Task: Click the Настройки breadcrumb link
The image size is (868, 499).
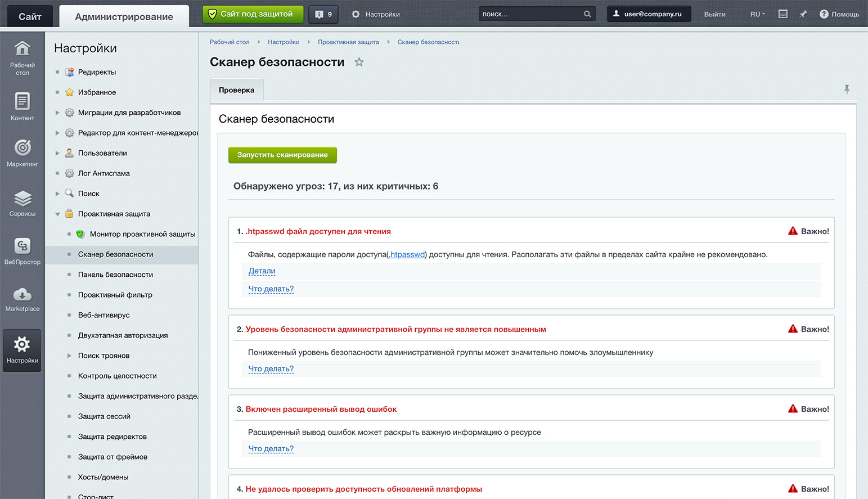Action: (x=284, y=42)
